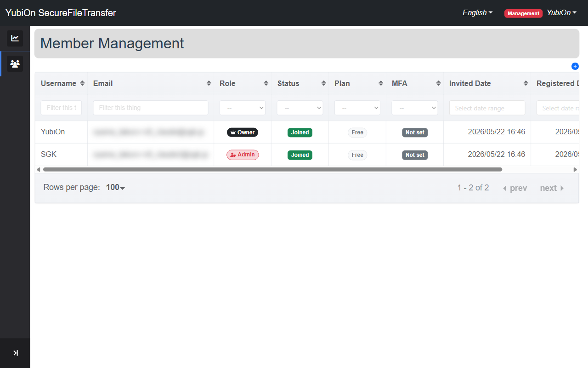Viewport: 588px width, 368px height.
Task: Sort by Username column arrows
Action: 82,83
